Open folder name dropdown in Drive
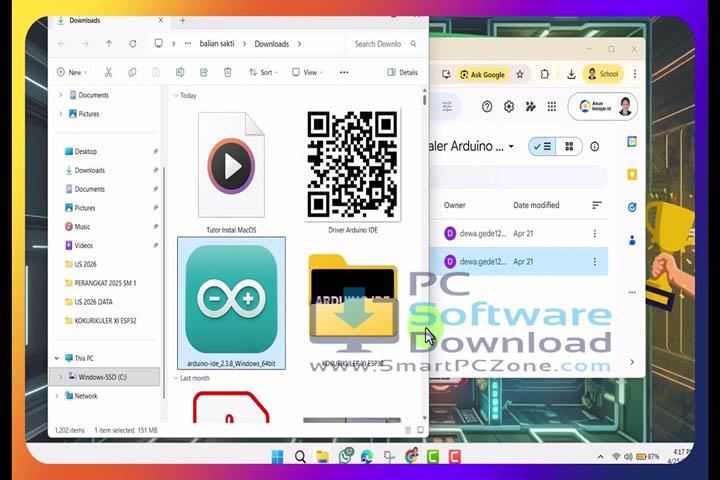Image resolution: width=720 pixels, height=480 pixels. pos(511,147)
